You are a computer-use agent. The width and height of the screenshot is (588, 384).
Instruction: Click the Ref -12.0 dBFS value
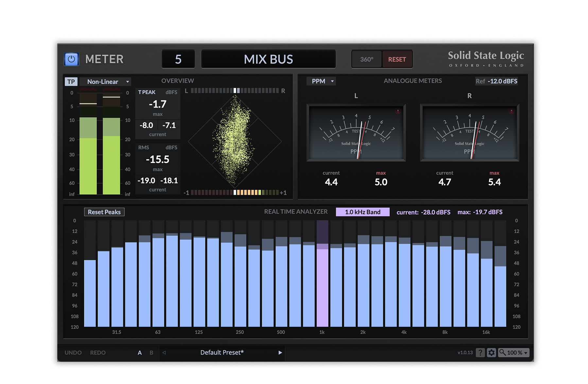496,81
